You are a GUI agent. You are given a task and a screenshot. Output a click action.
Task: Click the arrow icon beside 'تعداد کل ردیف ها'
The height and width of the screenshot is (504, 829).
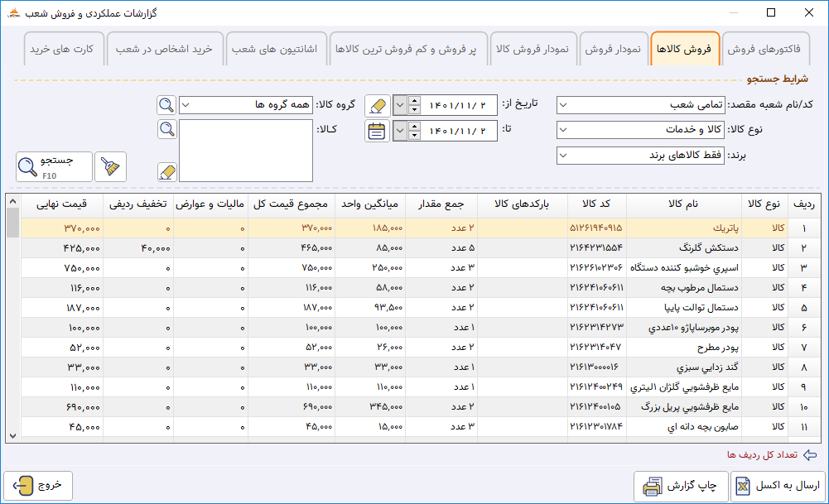pyautogui.click(x=810, y=455)
